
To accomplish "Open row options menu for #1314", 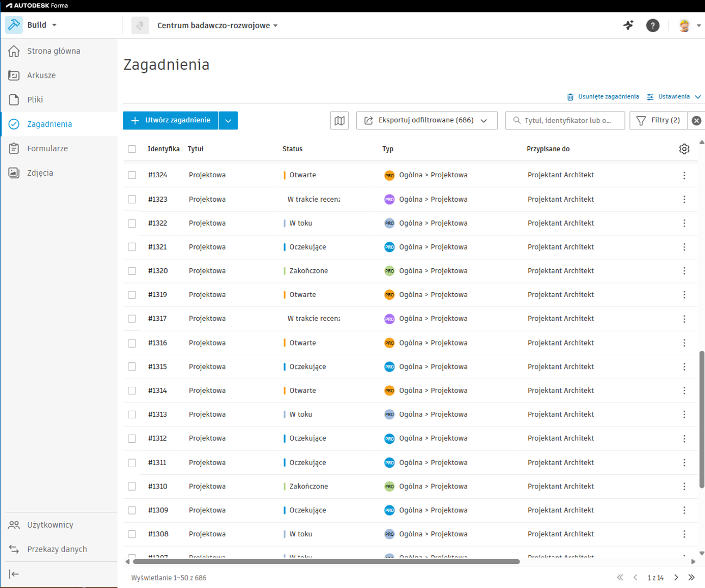I will pos(684,391).
